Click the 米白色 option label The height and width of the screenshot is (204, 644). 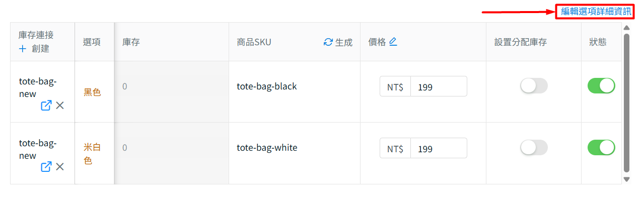(92, 154)
